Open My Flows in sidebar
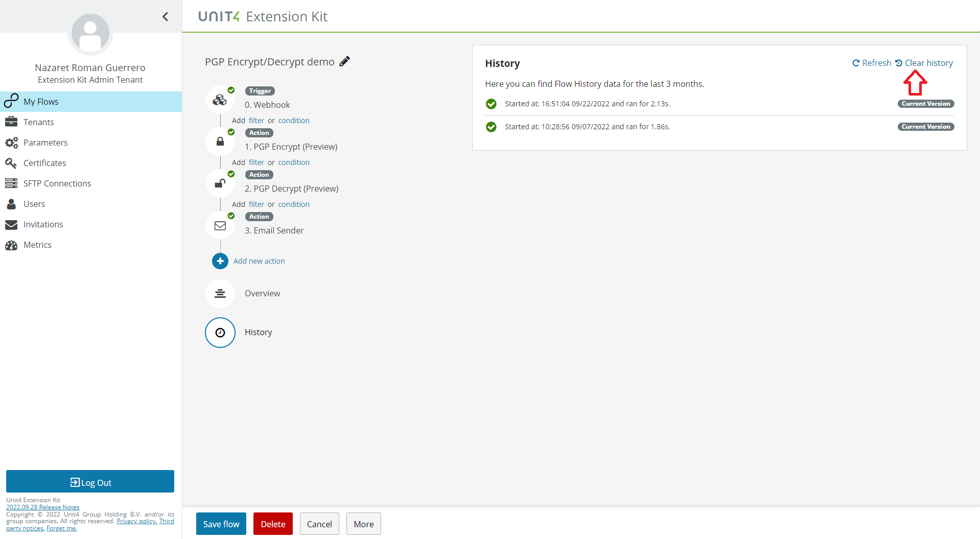This screenshot has height=539, width=980. tap(91, 102)
